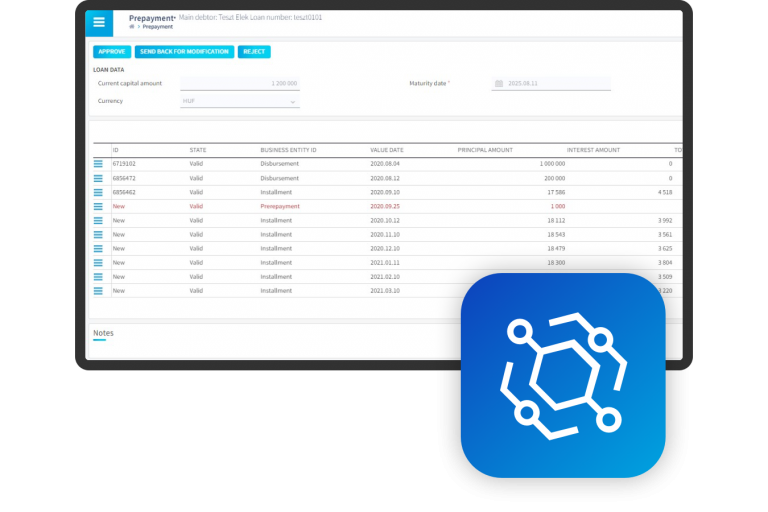Click Send Back for Modification button
The height and width of the screenshot is (512, 768).
click(184, 52)
